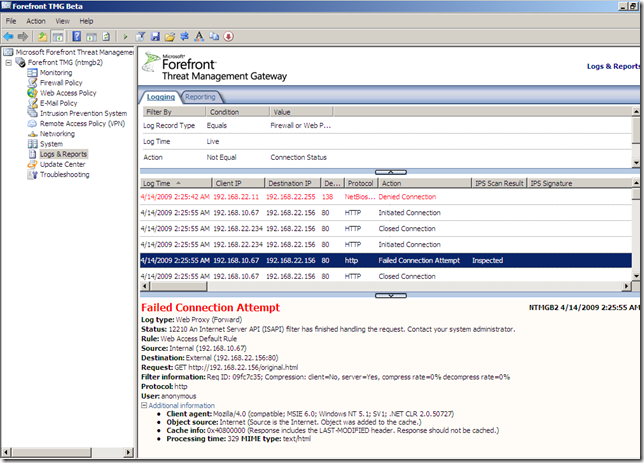Copy results with the duplicate pages icon
The height and width of the screenshot is (463, 644).
click(x=214, y=37)
